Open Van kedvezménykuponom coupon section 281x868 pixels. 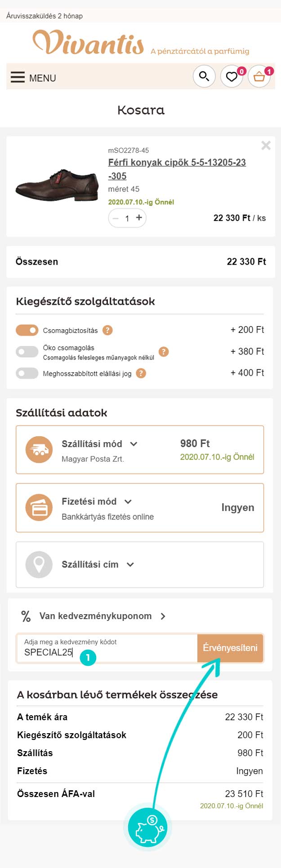[x=94, y=616]
